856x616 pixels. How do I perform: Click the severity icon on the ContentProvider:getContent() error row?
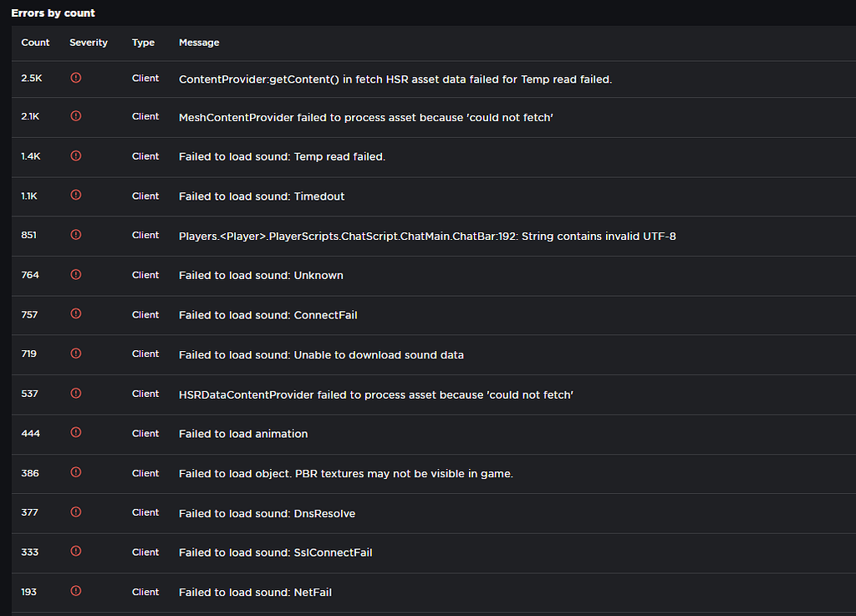75,78
